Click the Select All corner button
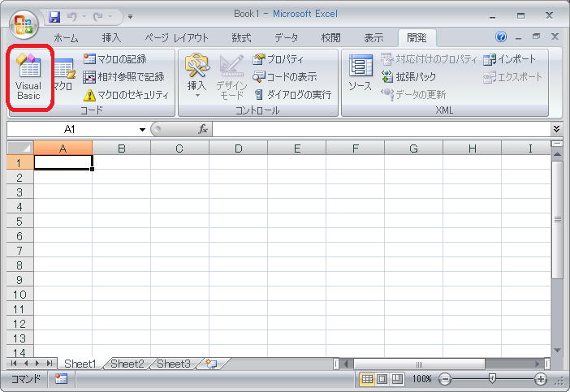Viewport: 570px width, 392px height. [20, 148]
